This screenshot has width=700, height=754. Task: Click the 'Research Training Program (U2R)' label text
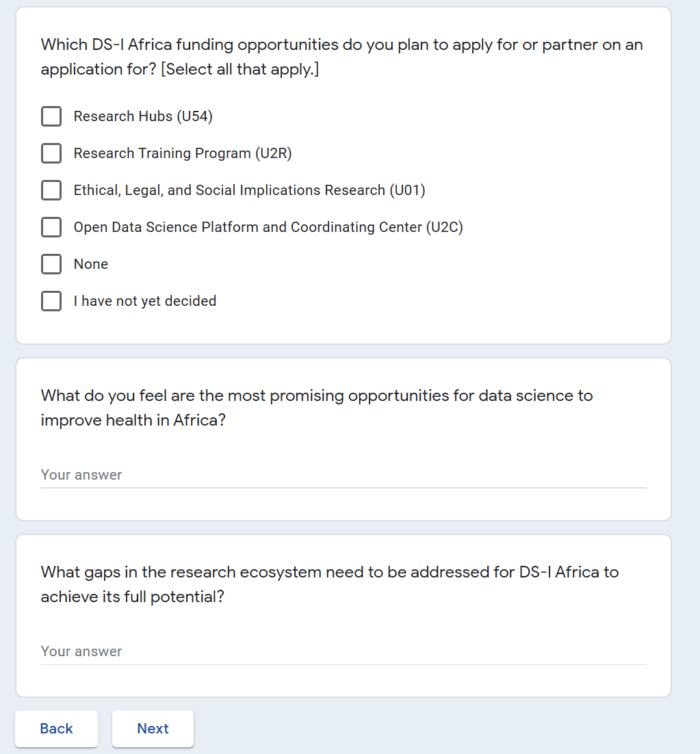click(x=183, y=154)
